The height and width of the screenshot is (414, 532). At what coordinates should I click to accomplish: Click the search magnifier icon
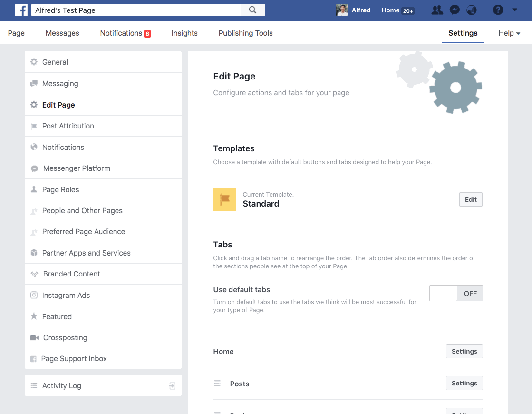coord(252,10)
